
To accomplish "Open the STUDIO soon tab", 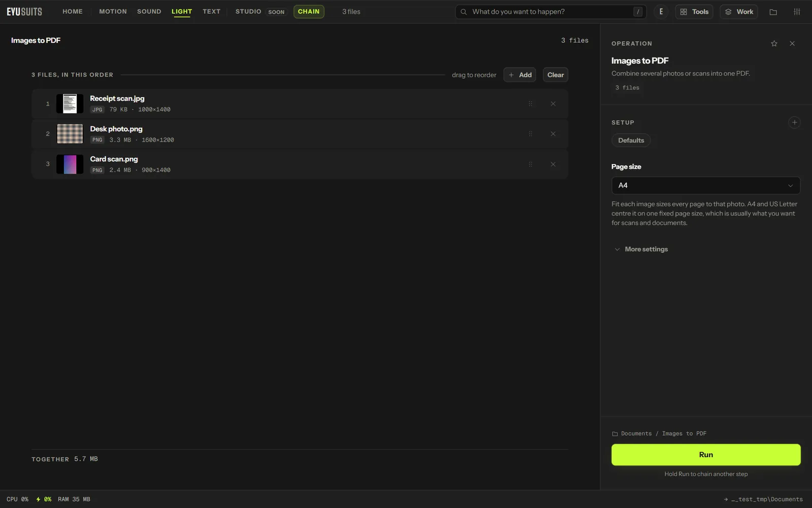I will pos(261,12).
